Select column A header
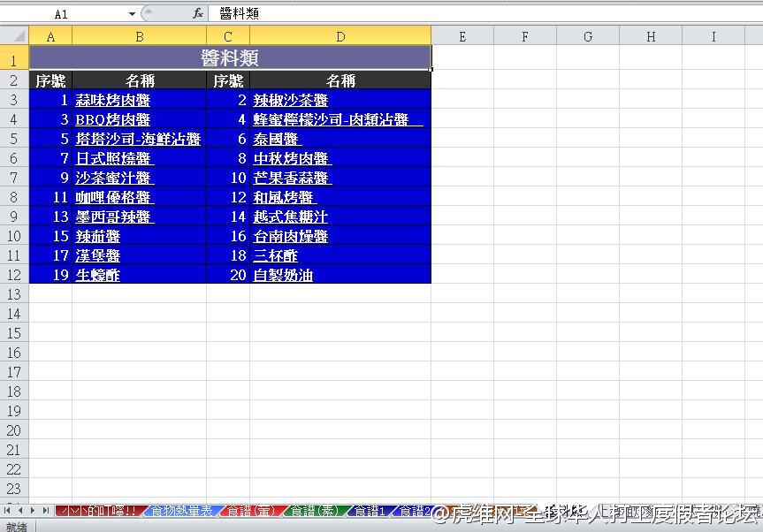 [50, 36]
